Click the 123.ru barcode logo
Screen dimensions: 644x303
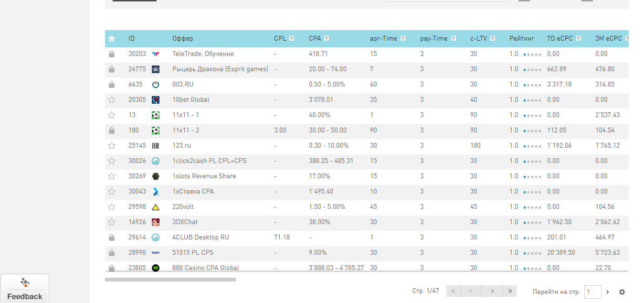tap(156, 146)
